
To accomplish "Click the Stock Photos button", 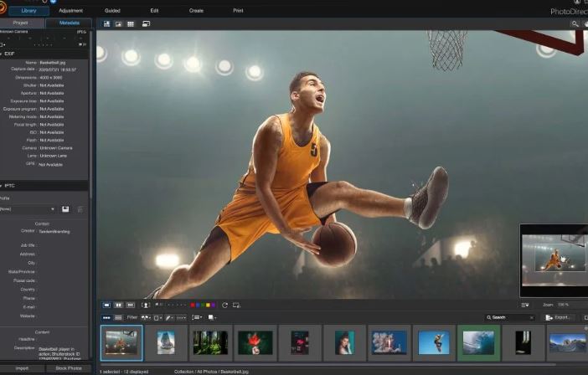I will pos(69,368).
